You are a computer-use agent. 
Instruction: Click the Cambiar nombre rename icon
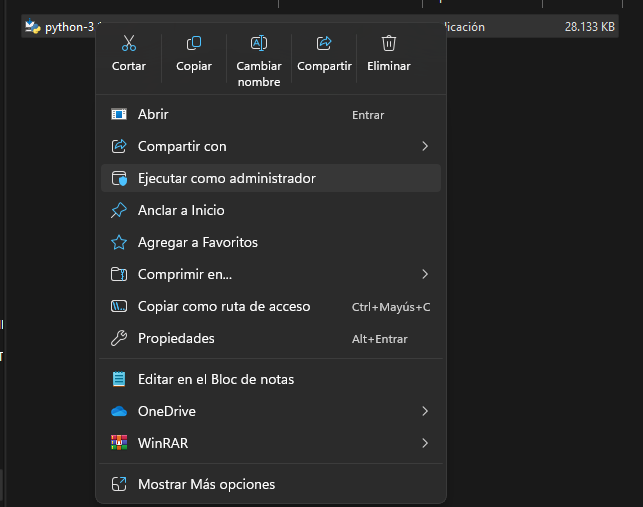pyautogui.click(x=259, y=44)
